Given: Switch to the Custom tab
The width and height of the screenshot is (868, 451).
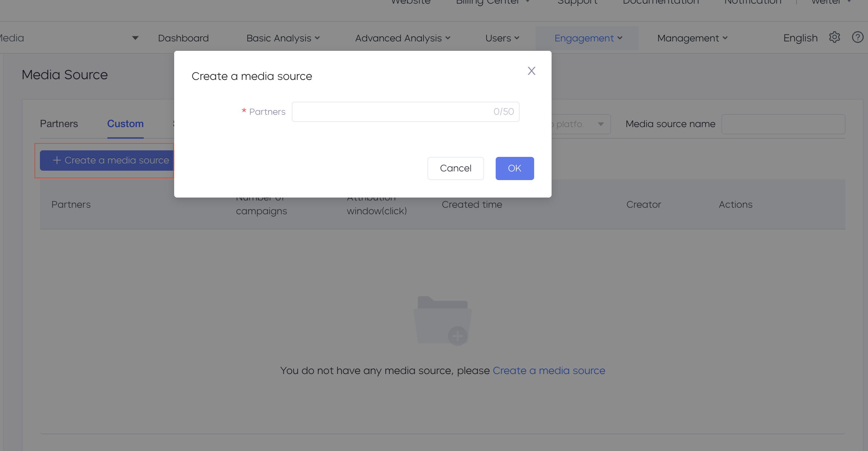Looking at the screenshot, I should coord(125,124).
